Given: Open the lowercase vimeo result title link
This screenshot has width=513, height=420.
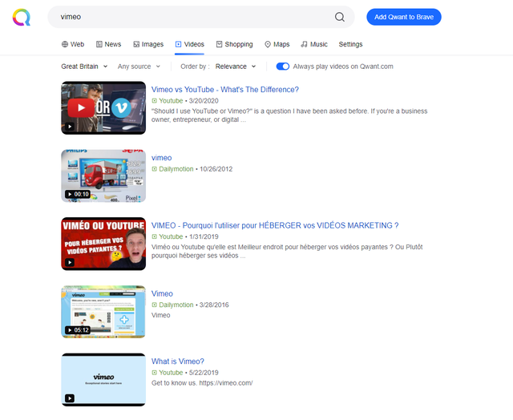Looking at the screenshot, I should pos(162,158).
